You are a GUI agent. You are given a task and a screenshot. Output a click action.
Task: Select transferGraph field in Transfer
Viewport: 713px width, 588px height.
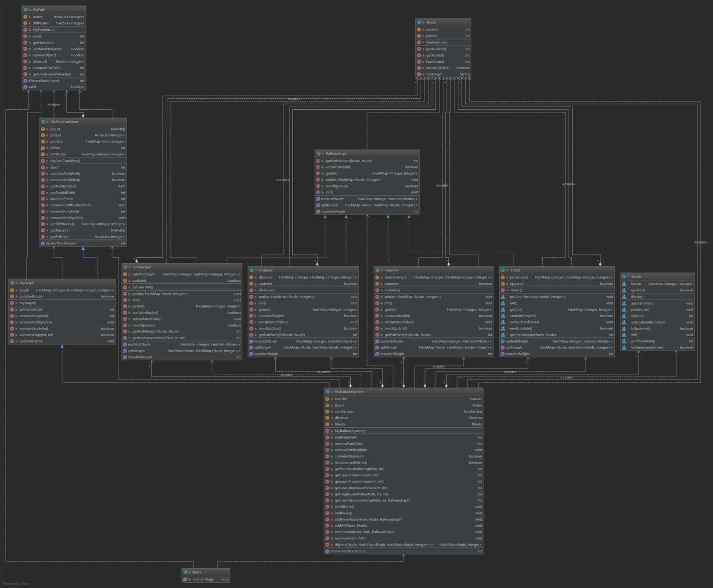click(396, 277)
